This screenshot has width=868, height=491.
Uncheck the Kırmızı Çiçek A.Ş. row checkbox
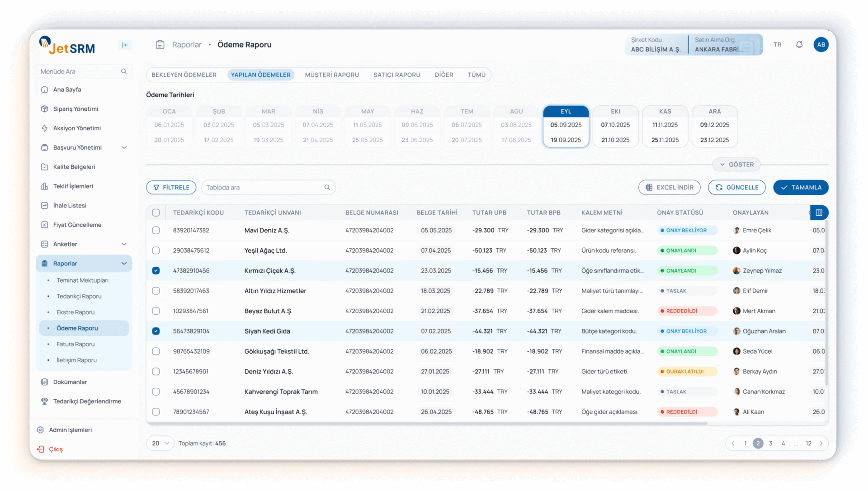click(156, 270)
